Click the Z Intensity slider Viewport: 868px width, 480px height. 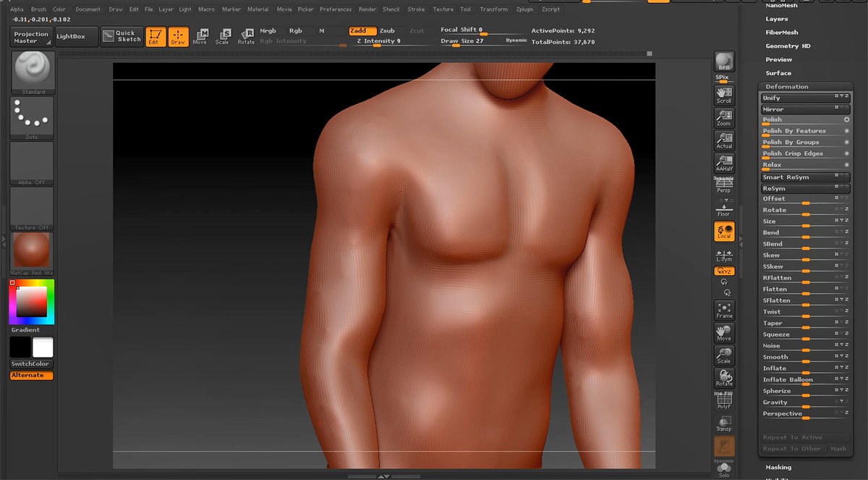coord(379,42)
